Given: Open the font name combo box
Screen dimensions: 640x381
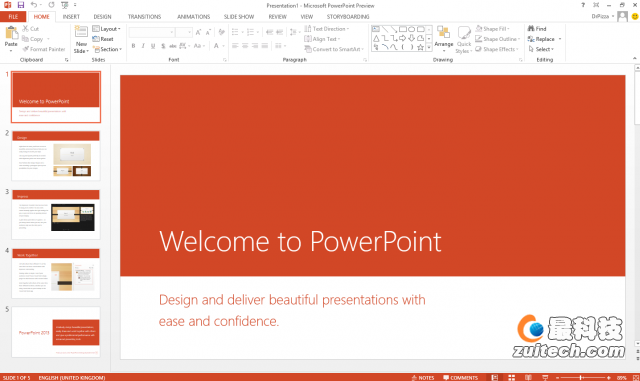Looking at the screenshot, I should pyautogui.click(x=151, y=32).
